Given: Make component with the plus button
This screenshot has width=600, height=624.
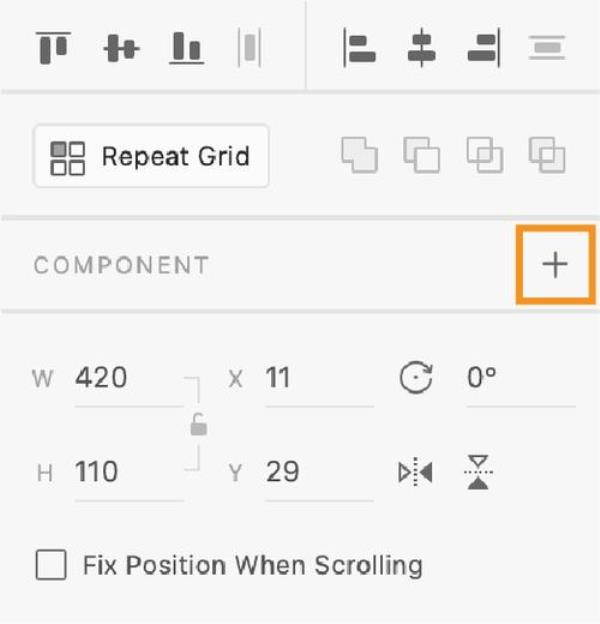Looking at the screenshot, I should click(555, 264).
